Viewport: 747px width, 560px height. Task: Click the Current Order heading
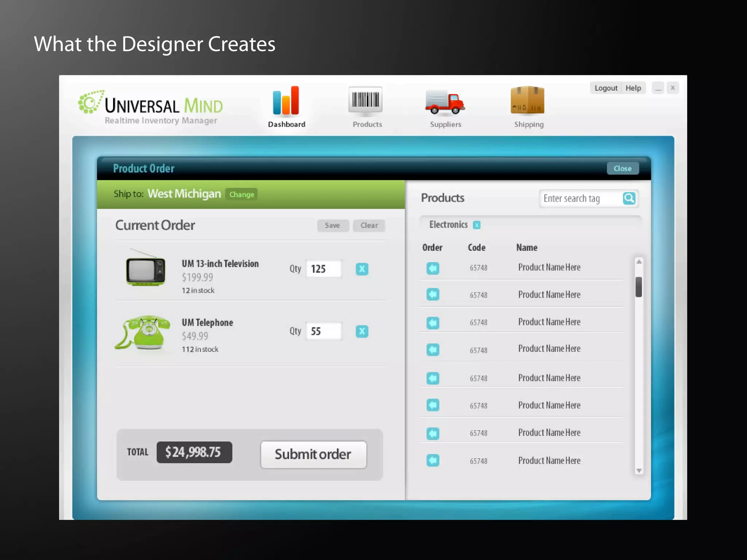(x=155, y=225)
